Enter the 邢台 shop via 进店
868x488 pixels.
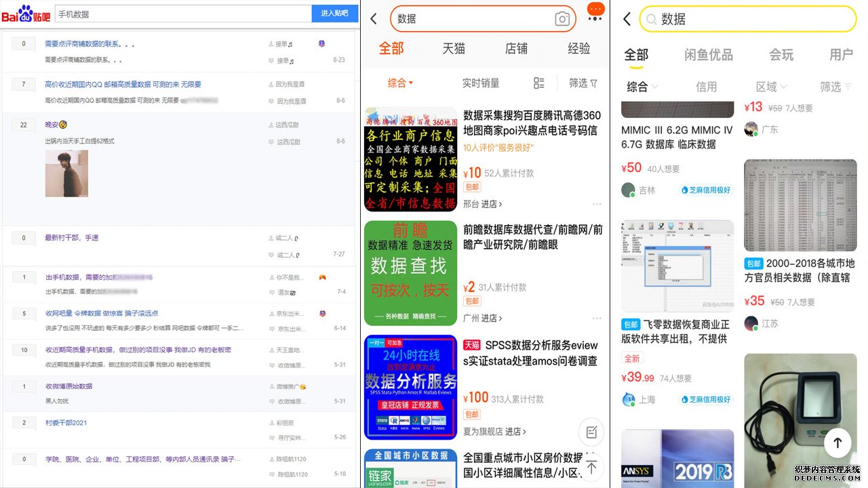(x=492, y=204)
